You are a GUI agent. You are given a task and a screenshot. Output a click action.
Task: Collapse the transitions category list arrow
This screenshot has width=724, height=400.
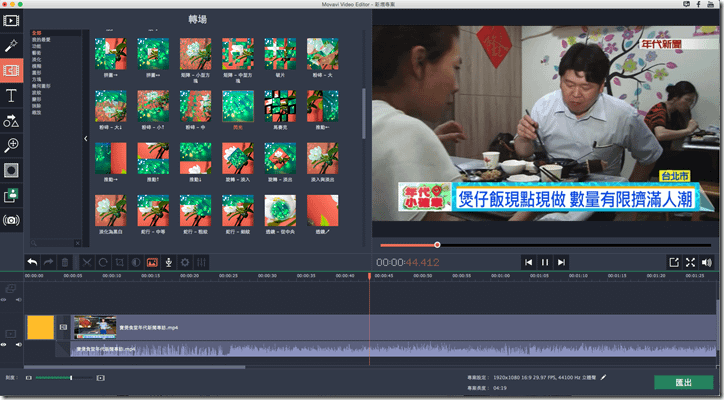[85, 138]
